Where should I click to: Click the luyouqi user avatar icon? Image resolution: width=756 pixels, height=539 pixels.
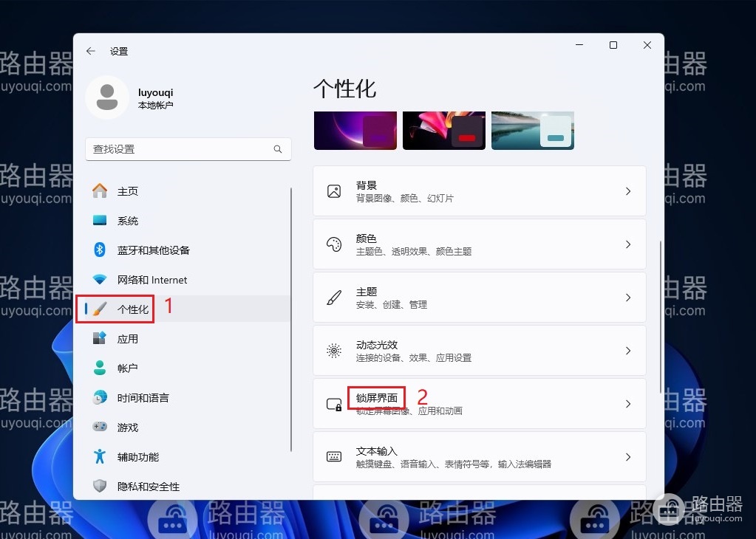[x=107, y=97]
